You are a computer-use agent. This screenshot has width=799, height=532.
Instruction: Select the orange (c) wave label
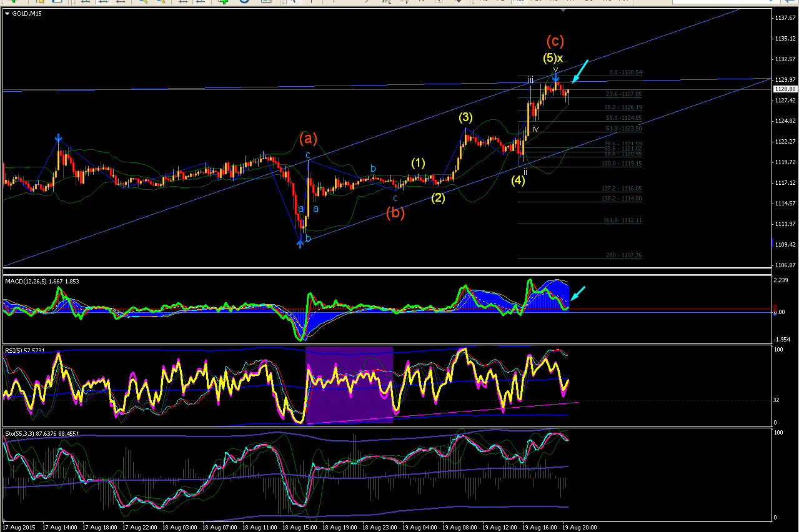(x=555, y=41)
